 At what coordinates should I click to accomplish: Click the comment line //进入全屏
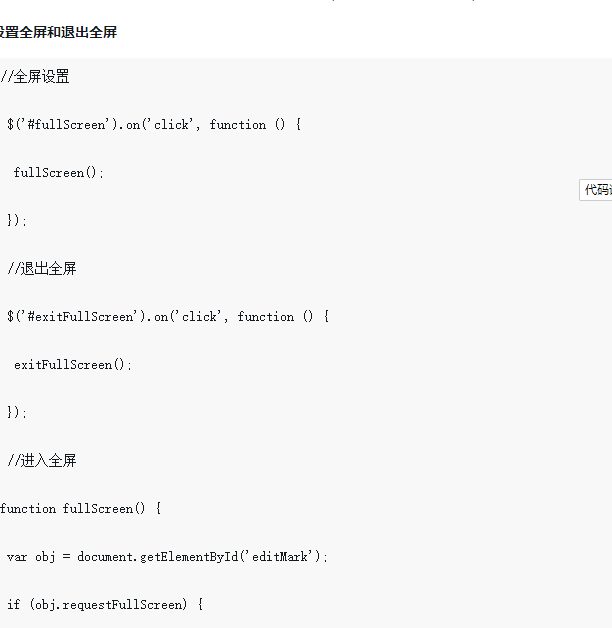click(x=42, y=460)
